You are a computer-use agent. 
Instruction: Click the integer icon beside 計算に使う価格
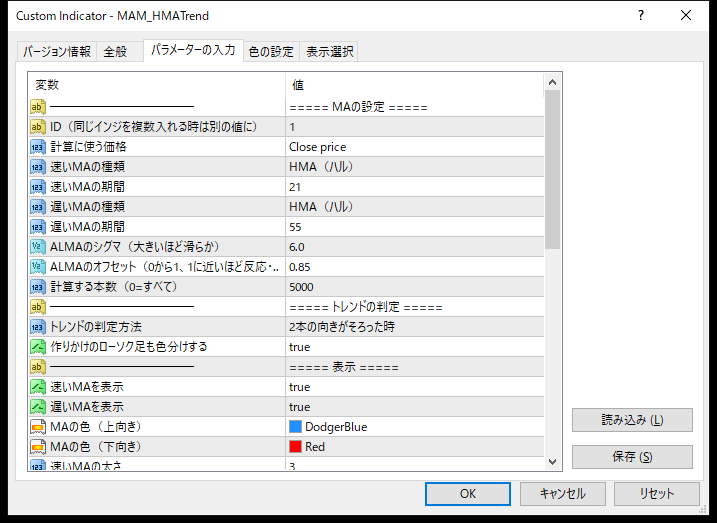38,147
